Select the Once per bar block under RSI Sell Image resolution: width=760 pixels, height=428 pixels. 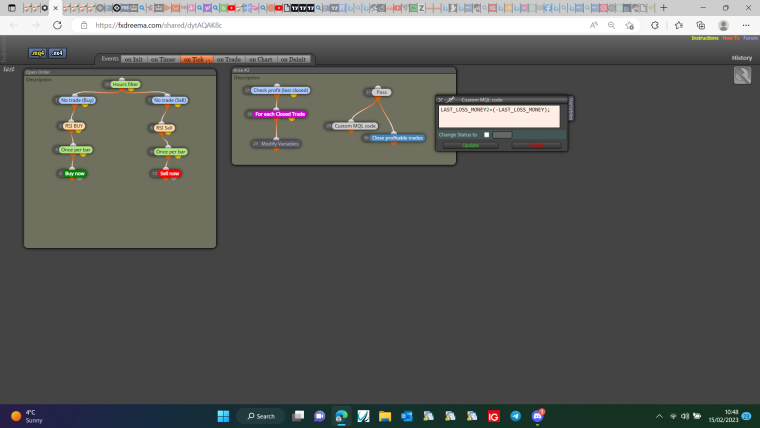(x=171, y=152)
